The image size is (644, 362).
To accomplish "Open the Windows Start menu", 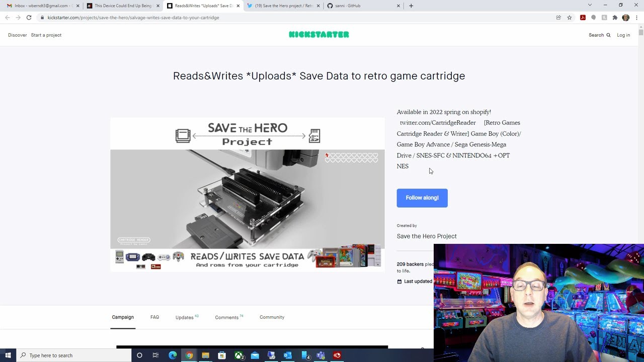I will (x=8, y=355).
